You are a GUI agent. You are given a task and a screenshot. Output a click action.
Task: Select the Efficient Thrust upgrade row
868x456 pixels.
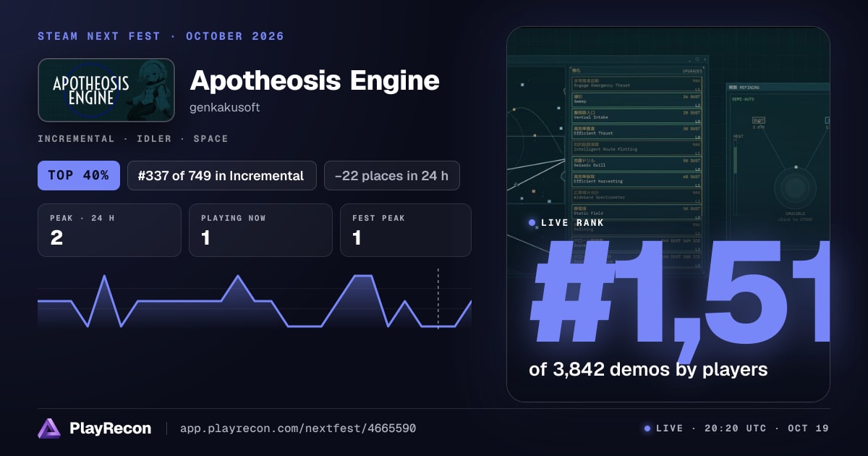point(637,131)
